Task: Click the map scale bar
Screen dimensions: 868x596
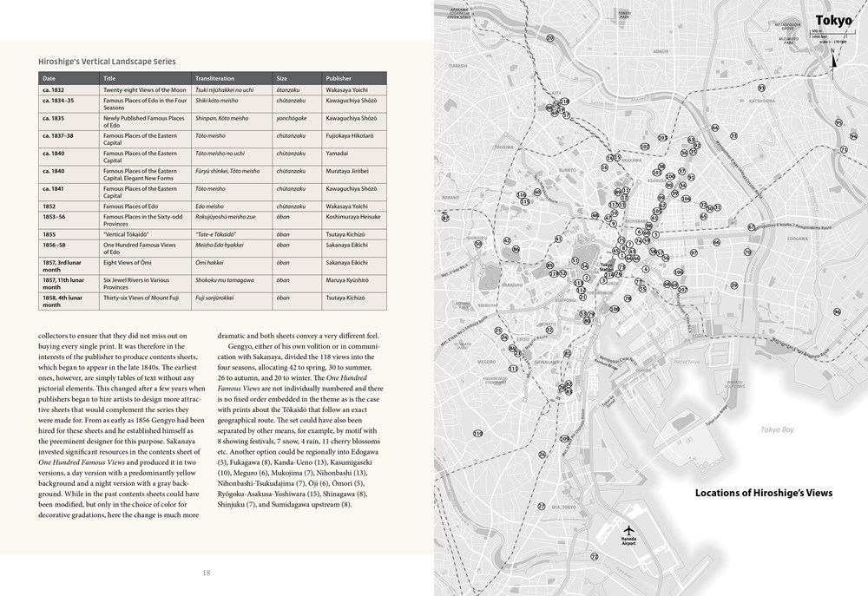Action: pos(832,35)
